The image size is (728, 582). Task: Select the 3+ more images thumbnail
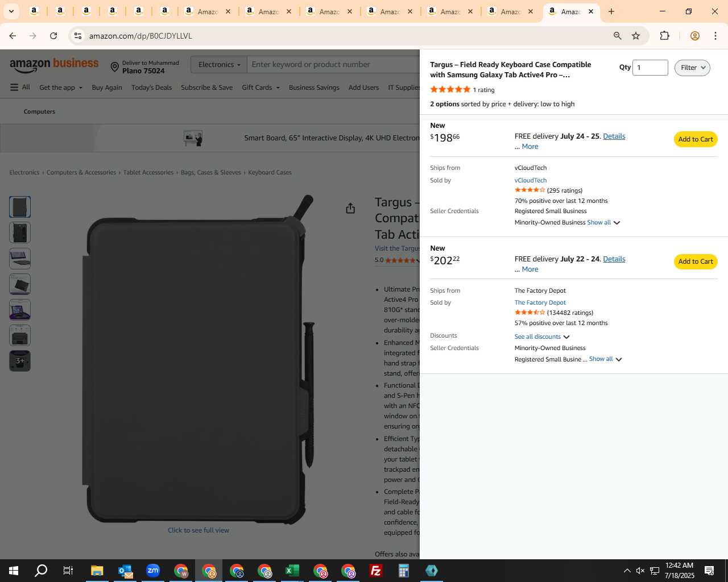pyautogui.click(x=20, y=361)
